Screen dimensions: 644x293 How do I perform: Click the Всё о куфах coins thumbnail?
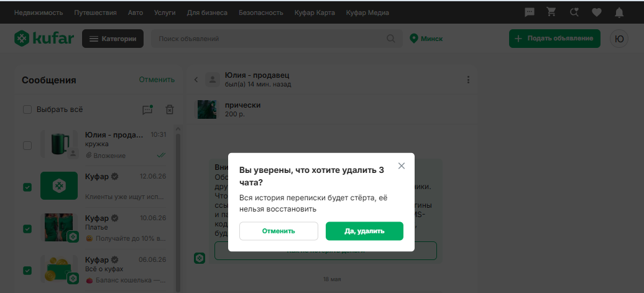click(x=59, y=269)
